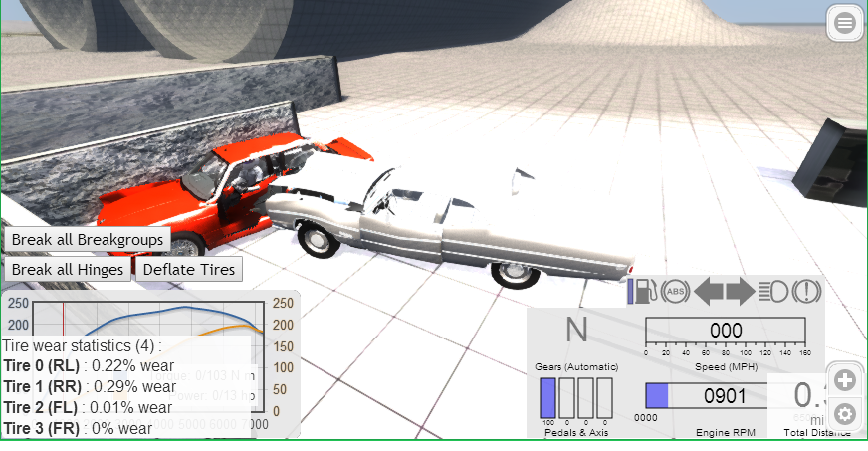Click the Engine RPM label
The height and width of the screenshot is (451, 868).
[x=726, y=433]
